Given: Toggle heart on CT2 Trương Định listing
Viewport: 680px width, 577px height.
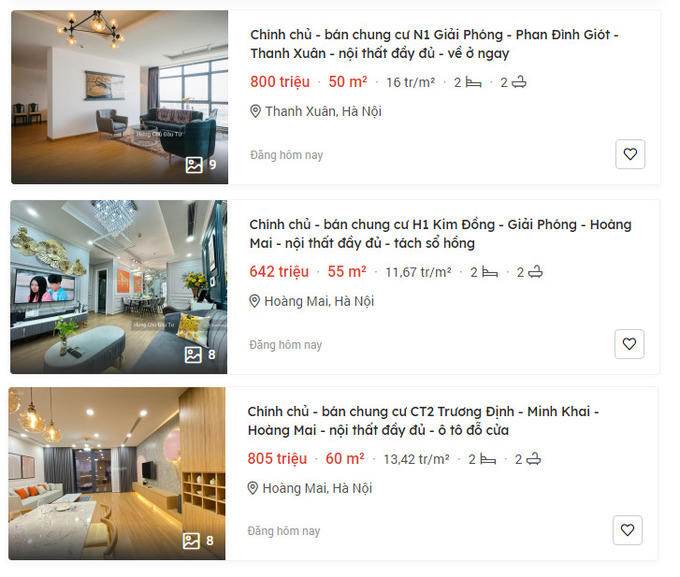Looking at the screenshot, I should 628,530.
